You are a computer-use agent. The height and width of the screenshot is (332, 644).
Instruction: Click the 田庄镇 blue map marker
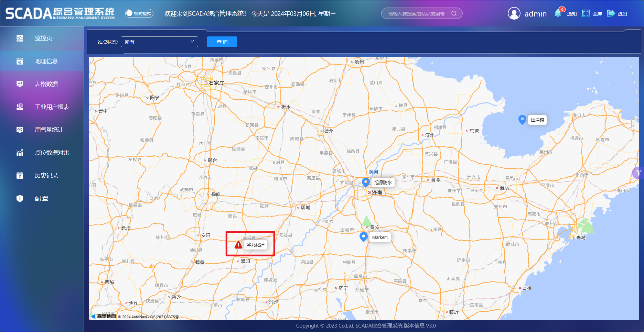[x=522, y=120]
